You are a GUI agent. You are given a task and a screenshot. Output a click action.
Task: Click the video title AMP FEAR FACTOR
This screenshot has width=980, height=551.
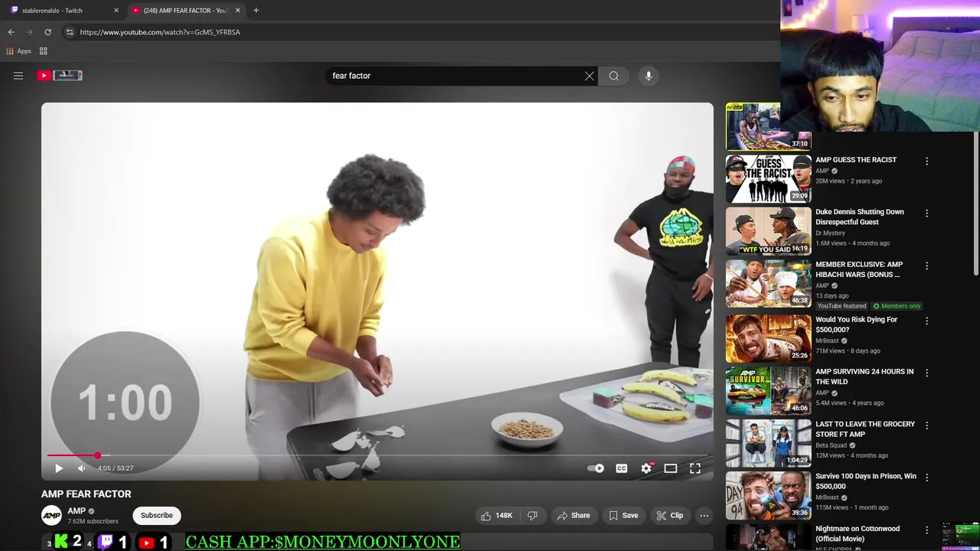[x=87, y=494]
